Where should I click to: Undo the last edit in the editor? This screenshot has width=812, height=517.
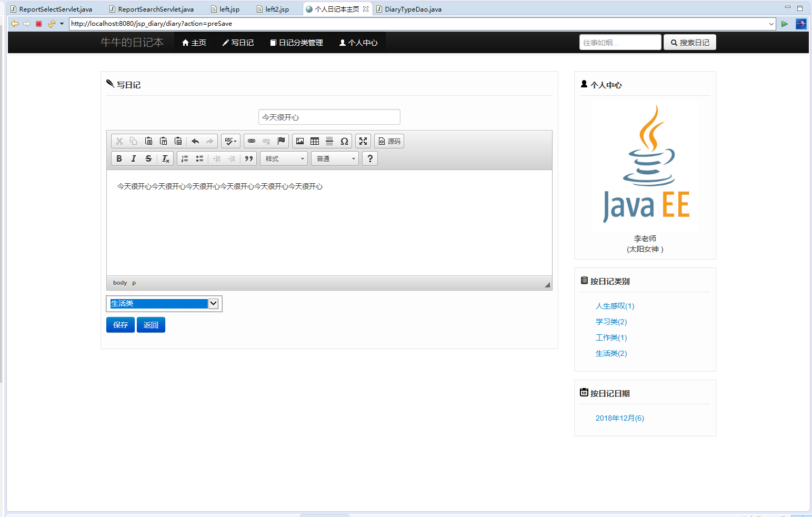coord(195,141)
